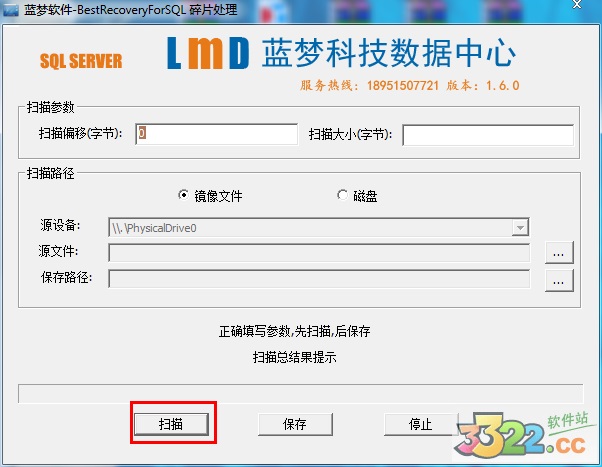Click the 蓝梦科技数据中心 banner heading
602x467 pixels.
[x=389, y=53]
